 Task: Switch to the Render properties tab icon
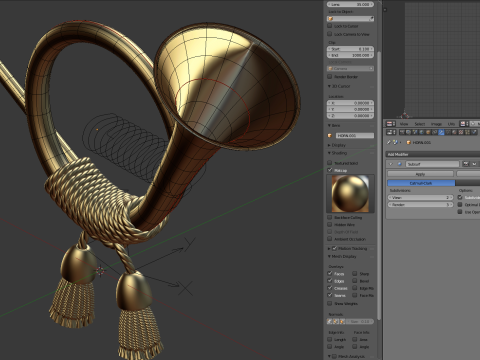click(402, 132)
